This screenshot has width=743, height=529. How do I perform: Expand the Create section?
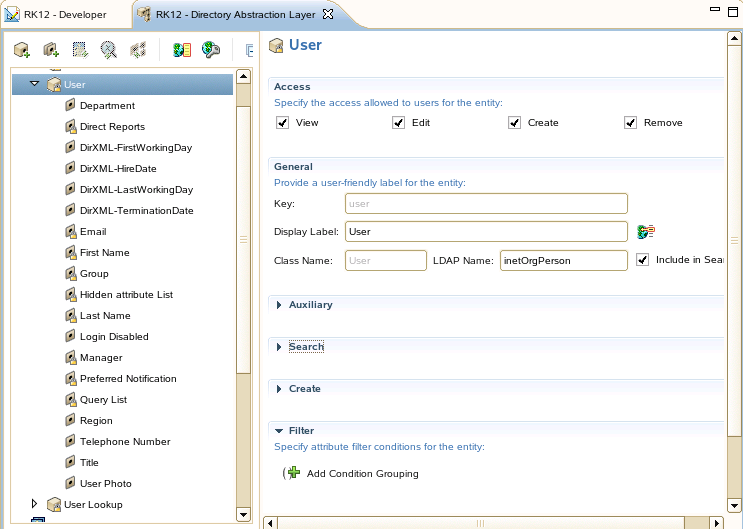[279, 389]
